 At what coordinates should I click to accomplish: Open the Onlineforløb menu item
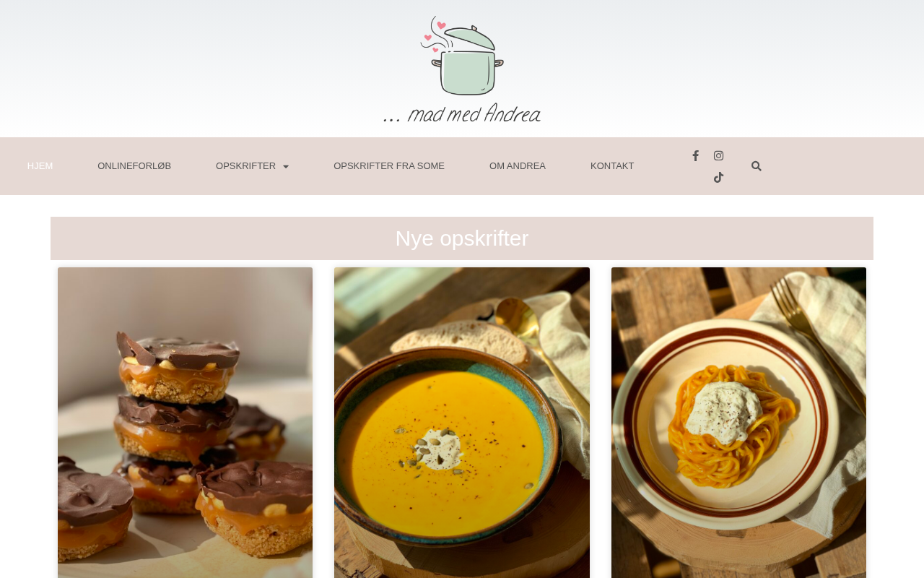coord(134,166)
